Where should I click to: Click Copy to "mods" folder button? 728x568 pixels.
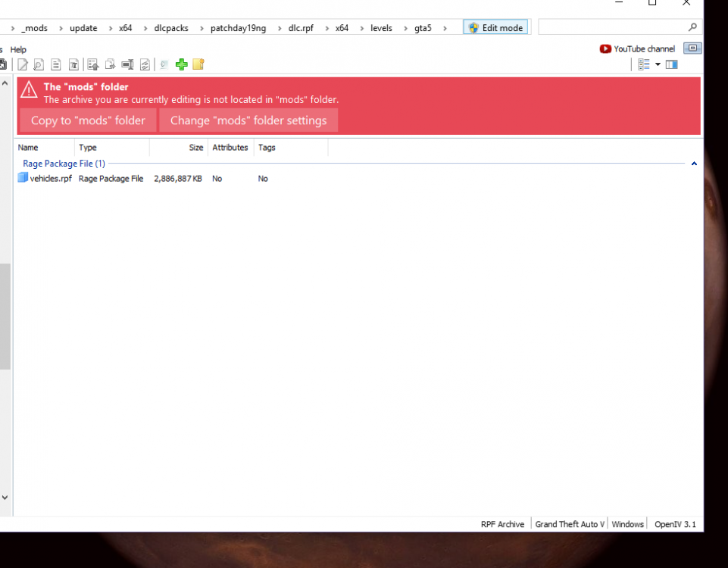(88, 120)
